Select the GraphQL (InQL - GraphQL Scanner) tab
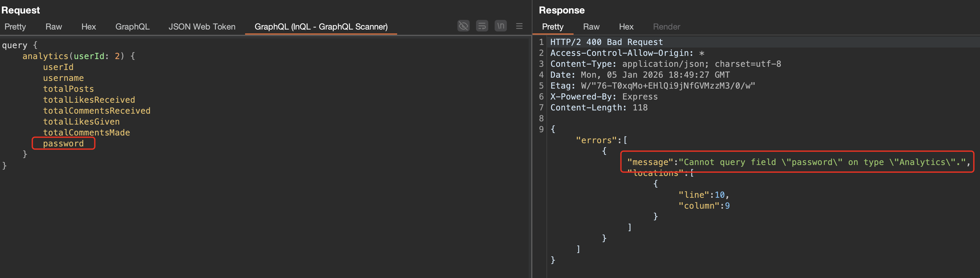This screenshot has width=980, height=278. [x=321, y=27]
